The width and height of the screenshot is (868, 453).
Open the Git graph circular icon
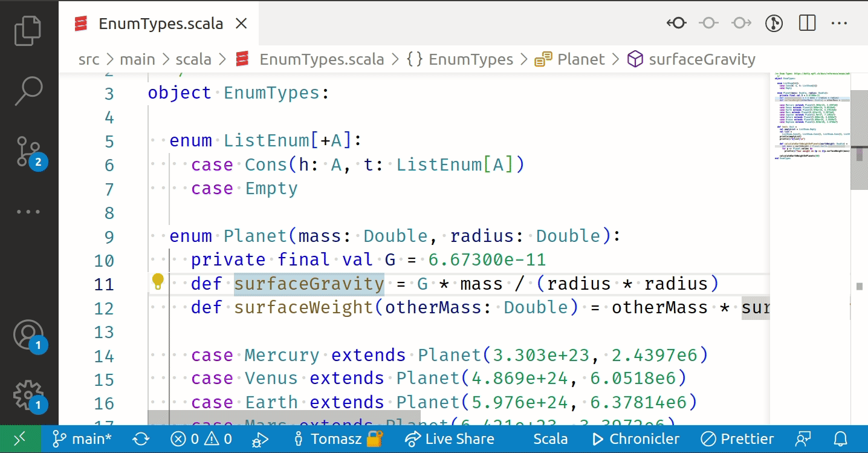point(774,24)
